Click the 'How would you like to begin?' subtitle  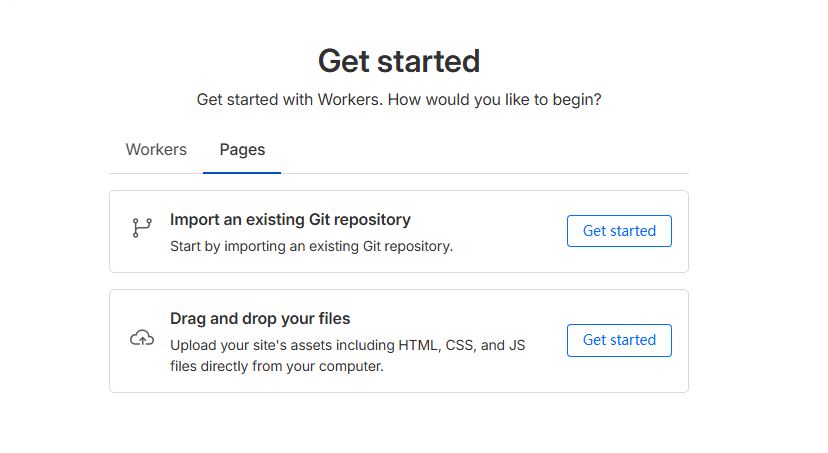tap(495, 100)
